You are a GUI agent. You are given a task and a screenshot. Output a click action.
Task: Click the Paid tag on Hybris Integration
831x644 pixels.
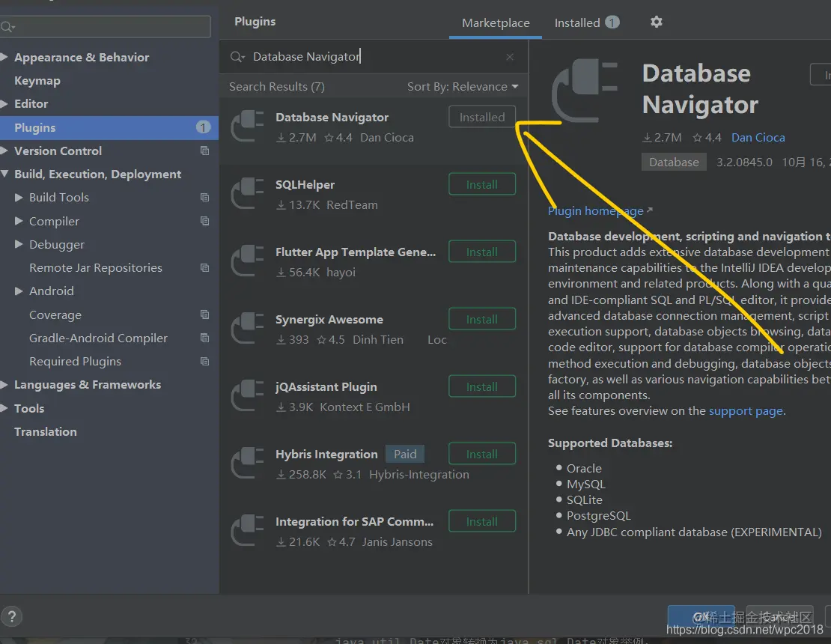(x=405, y=455)
